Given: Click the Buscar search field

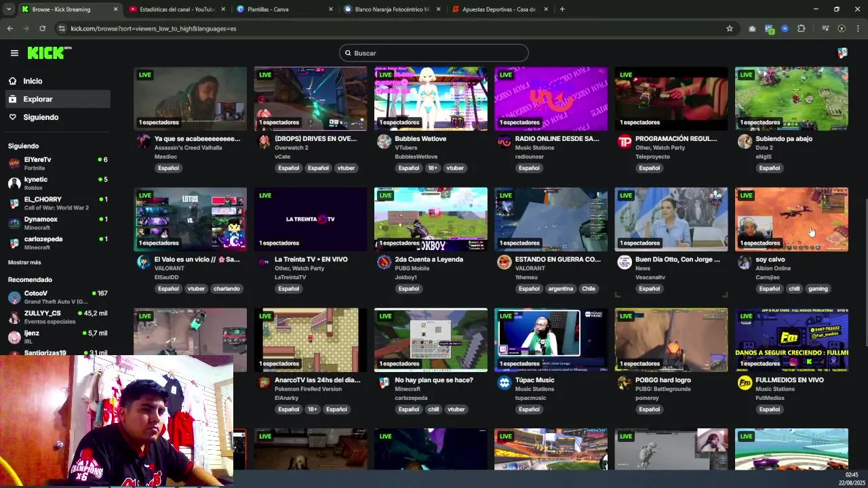Looking at the screenshot, I should point(433,53).
